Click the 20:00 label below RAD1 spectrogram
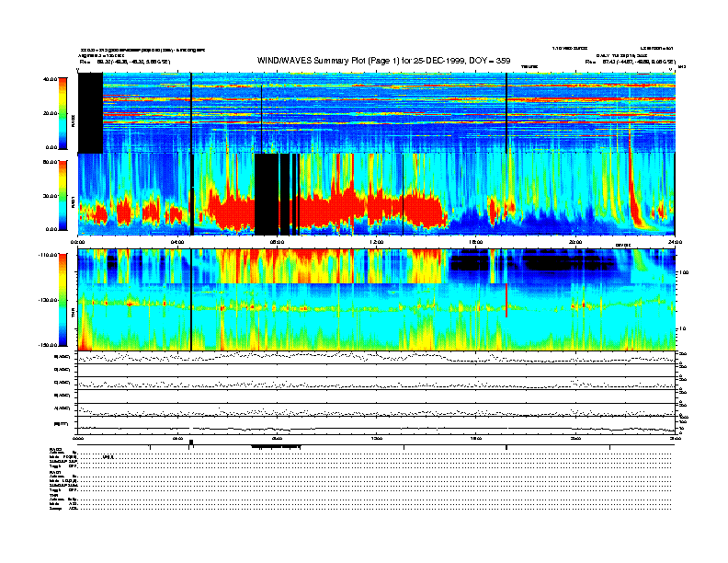The image size is (728, 563). tap(575, 242)
